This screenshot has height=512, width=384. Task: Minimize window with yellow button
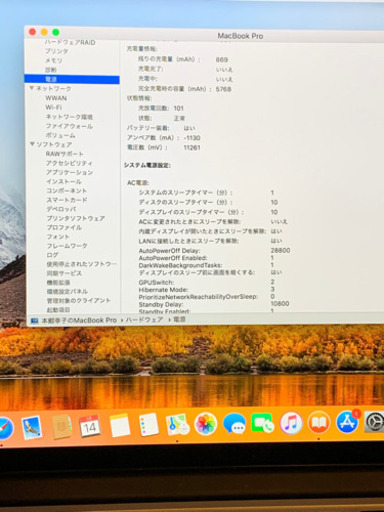click(44, 32)
